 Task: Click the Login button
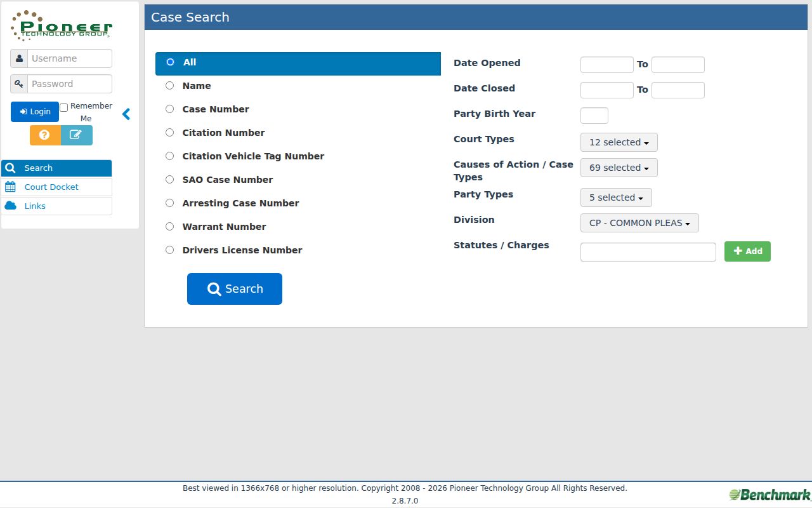click(35, 112)
